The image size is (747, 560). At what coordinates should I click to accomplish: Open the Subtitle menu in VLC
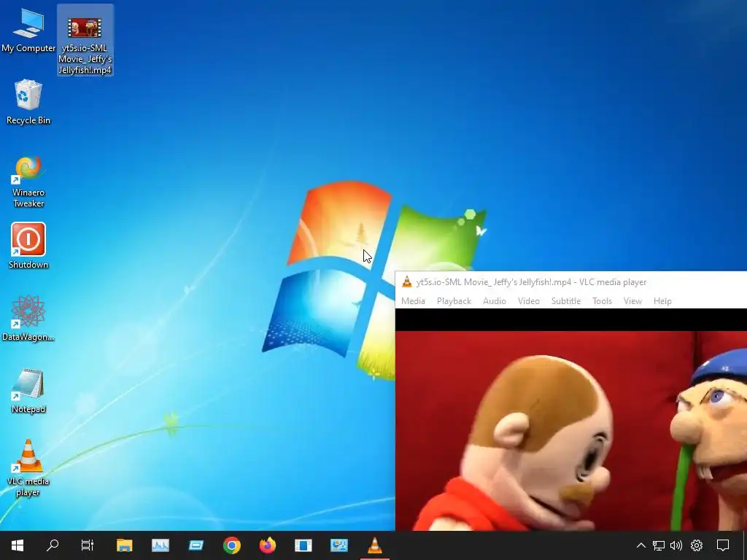click(x=566, y=301)
